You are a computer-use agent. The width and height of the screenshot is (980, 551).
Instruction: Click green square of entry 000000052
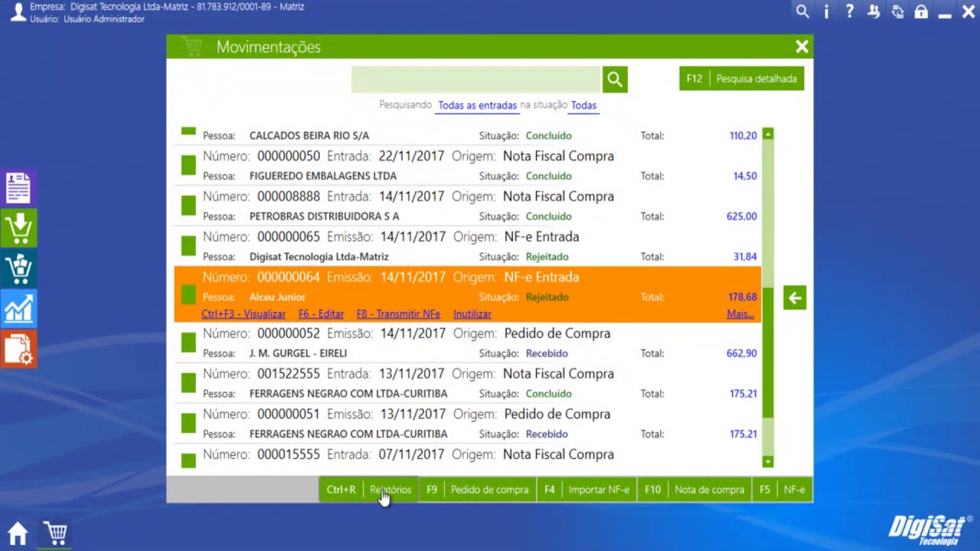pyautogui.click(x=188, y=343)
